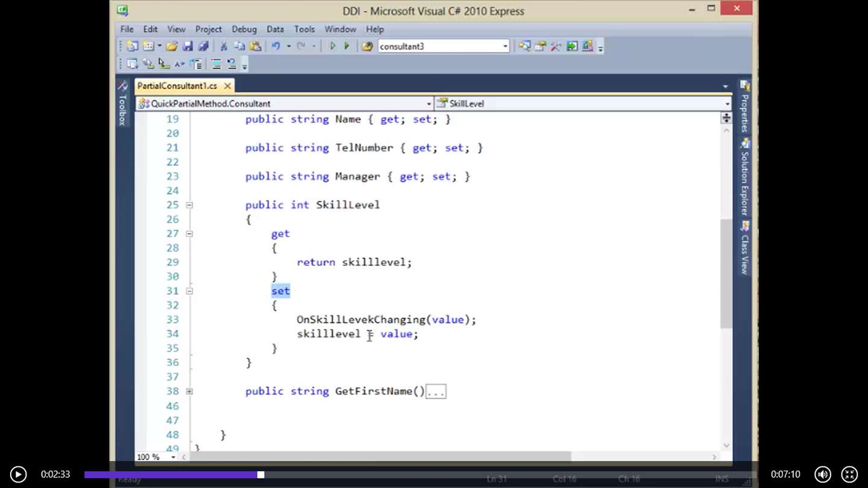The width and height of the screenshot is (868, 488).
Task: Click the Save All icon
Action: [204, 46]
